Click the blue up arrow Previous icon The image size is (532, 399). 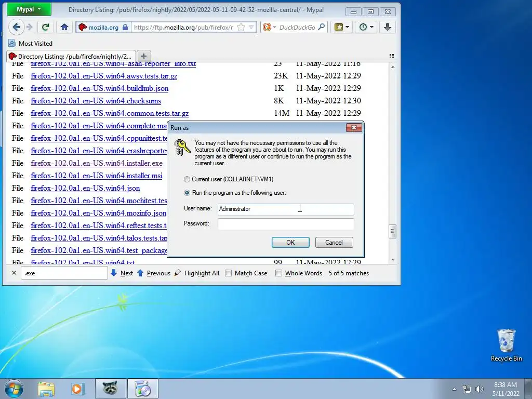click(140, 273)
